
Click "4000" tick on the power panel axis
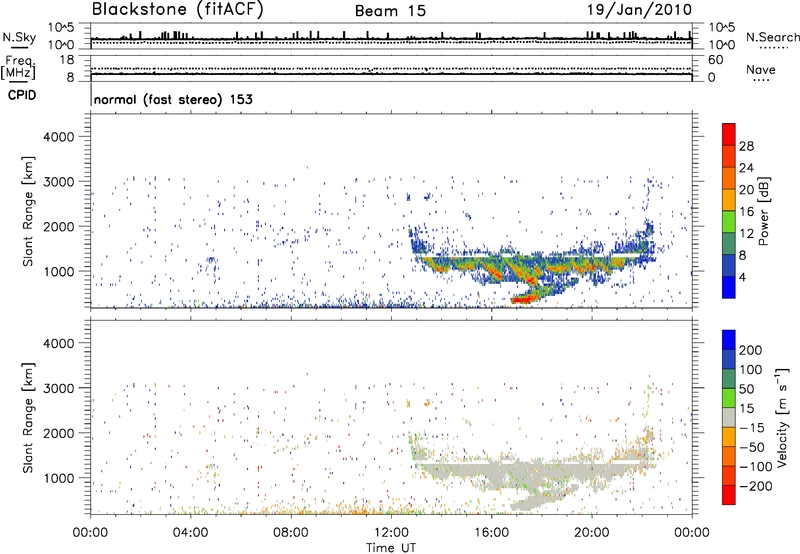click(59, 137)
